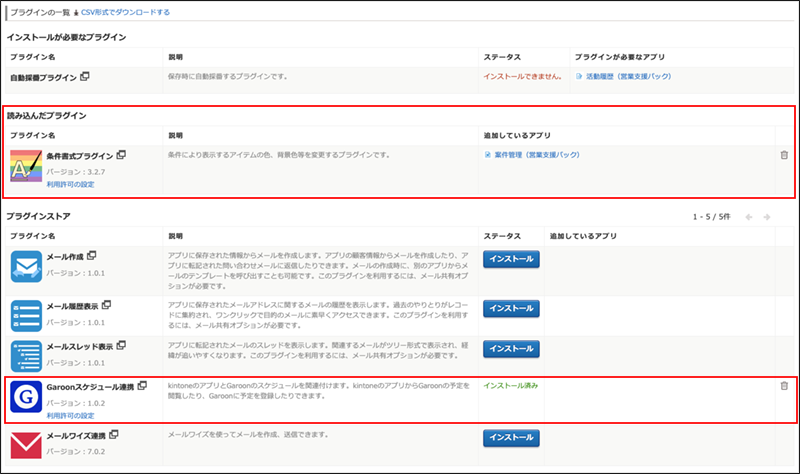
Task: Click the プラグインストア section heading
Action: (x=38, y=216)
